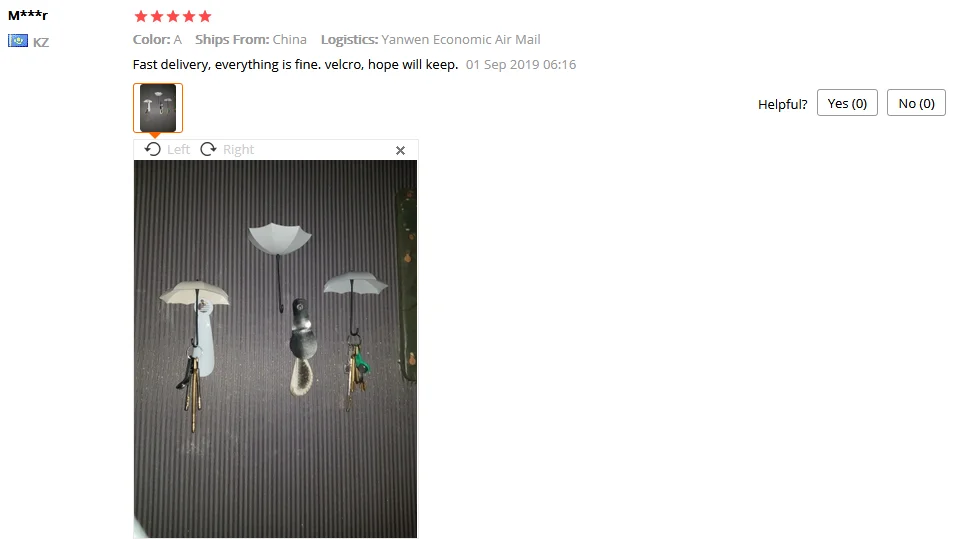Screen dimensions: 953x539
Task: Click the enlarged umbrella hooks photo
Action: [x=275, y=349]
